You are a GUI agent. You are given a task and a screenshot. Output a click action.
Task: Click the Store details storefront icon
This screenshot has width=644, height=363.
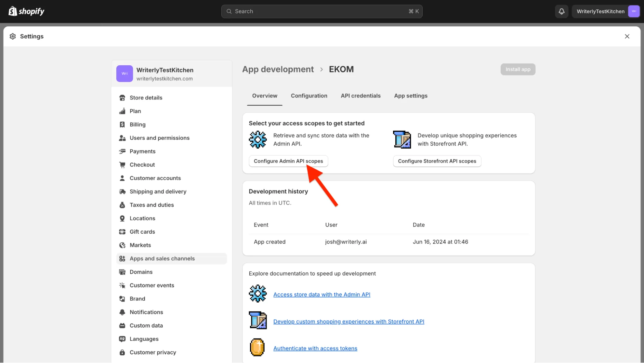(122, 98)
